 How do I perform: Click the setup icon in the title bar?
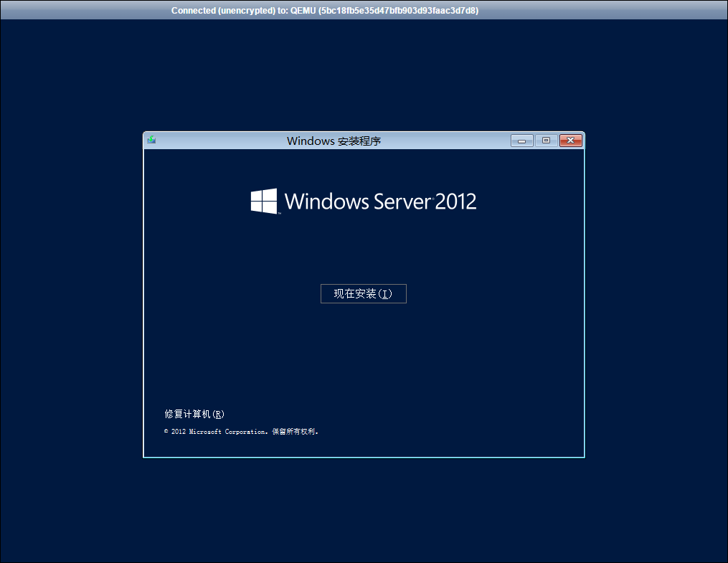coord(151,140)
